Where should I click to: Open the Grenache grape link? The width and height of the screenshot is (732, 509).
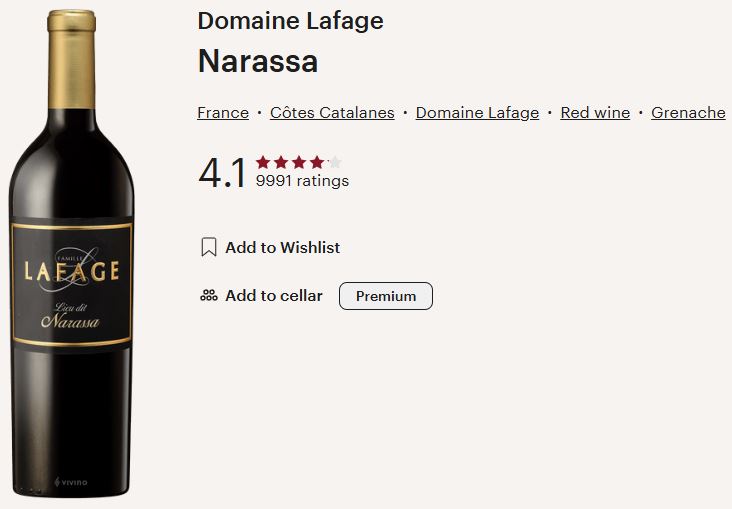coord(688,113)
